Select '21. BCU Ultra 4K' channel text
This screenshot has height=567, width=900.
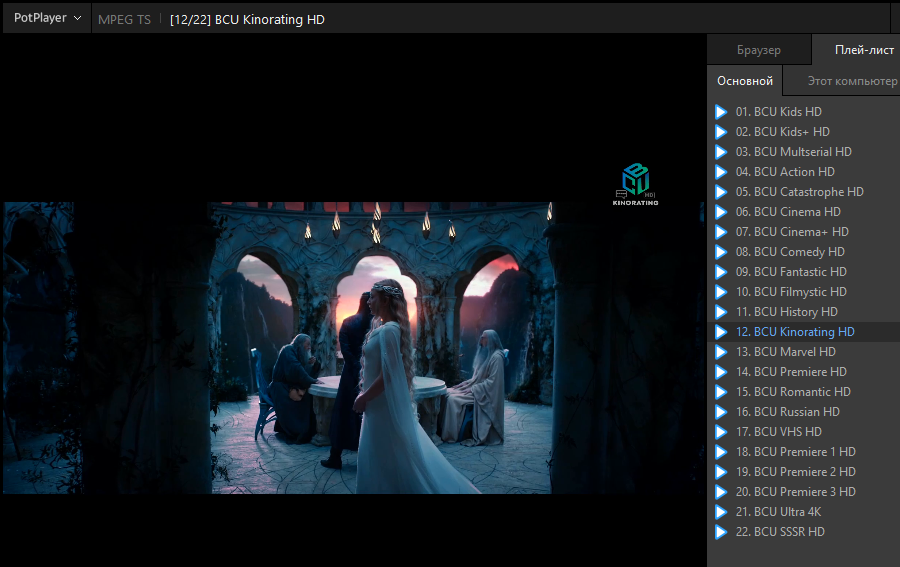tap(778, 512)
